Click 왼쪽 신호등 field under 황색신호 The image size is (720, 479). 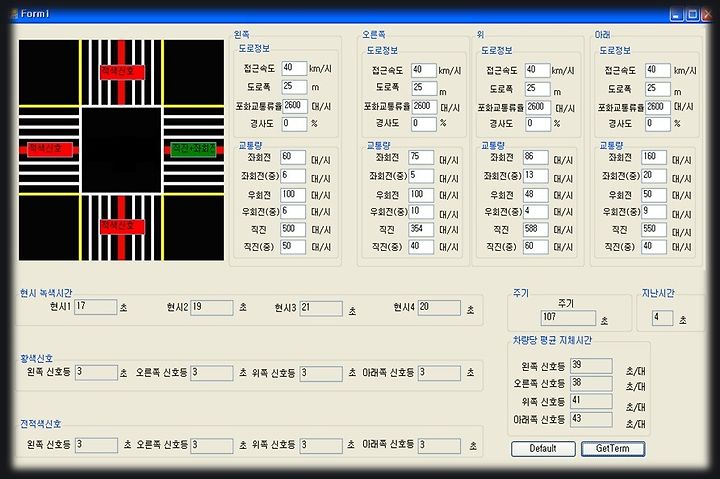pos(96,372)
